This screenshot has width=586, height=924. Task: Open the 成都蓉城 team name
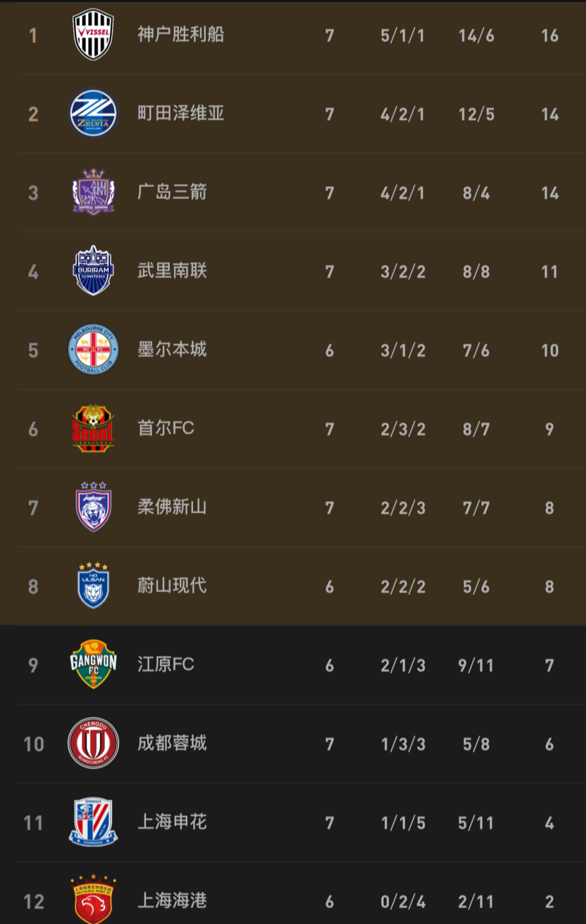tap(172, 743)
